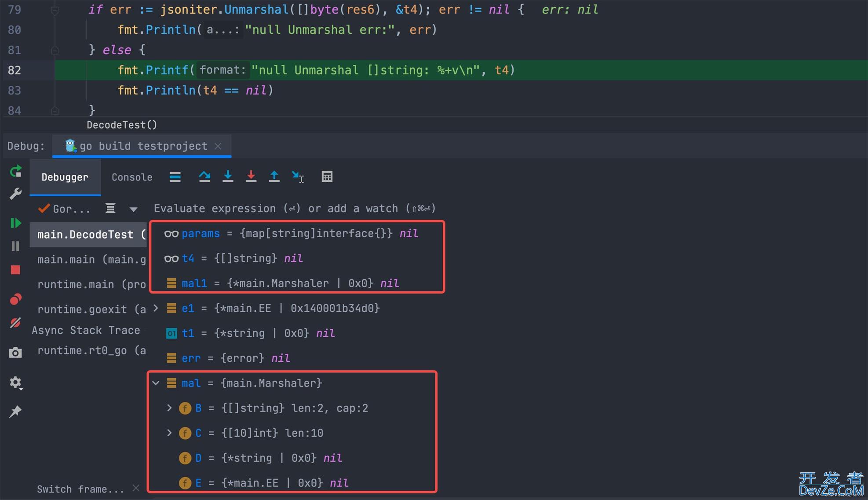Resume program with green play icon

point(16,223)
